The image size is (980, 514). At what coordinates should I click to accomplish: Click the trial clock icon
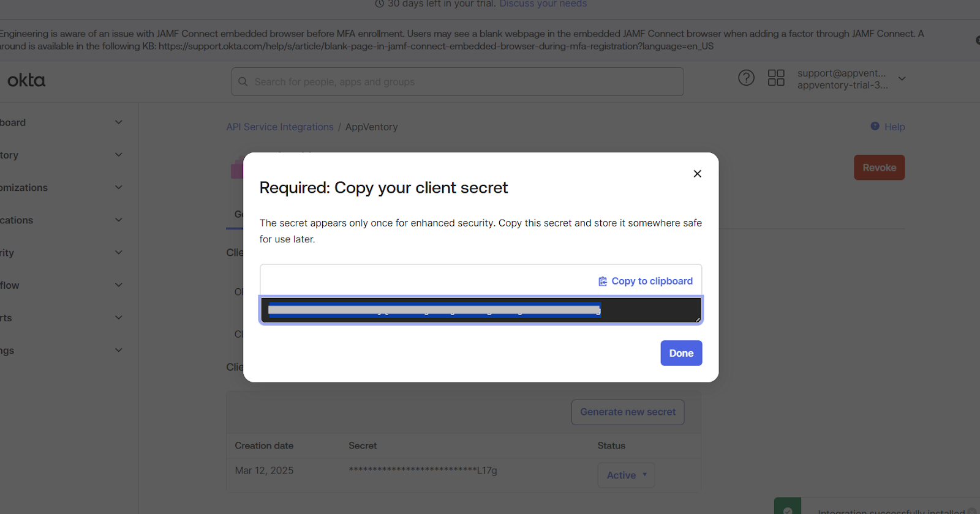tap(380, 4)
